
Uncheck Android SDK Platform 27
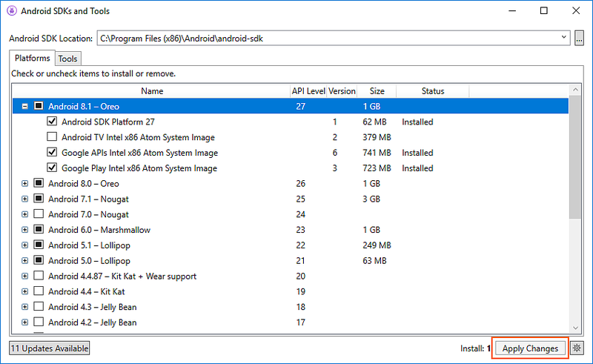52,122
